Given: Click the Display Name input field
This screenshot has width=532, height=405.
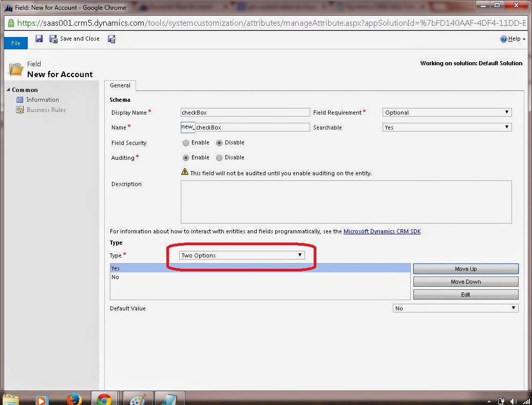Looking at the screenshot, I should pyautogui.click(x=245, y=113).
